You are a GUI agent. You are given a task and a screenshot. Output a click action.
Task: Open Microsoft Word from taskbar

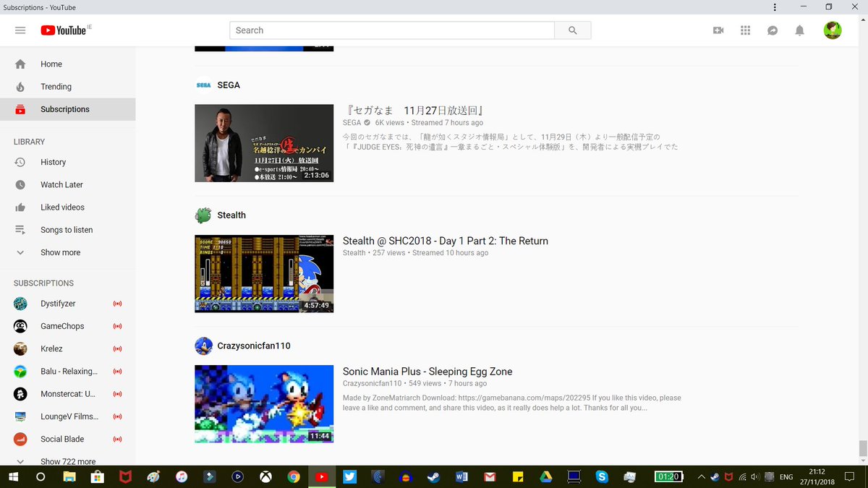461,477
